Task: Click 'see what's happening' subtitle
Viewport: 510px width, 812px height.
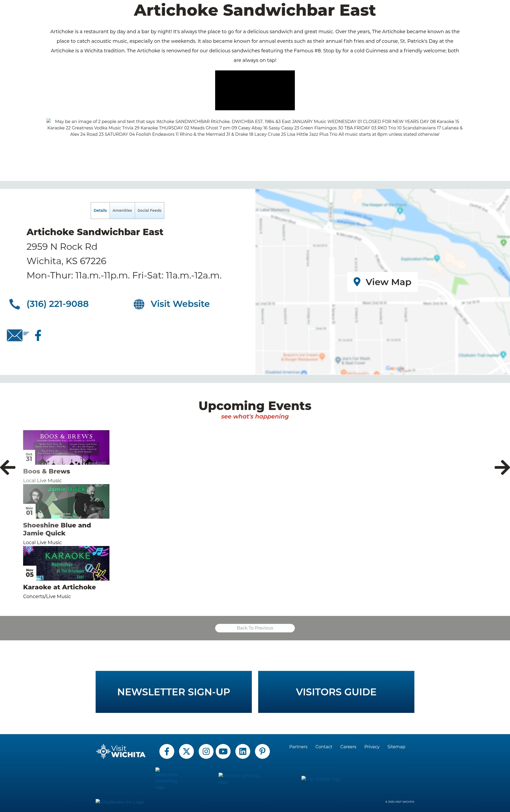Action: click(x=255, y=416)
